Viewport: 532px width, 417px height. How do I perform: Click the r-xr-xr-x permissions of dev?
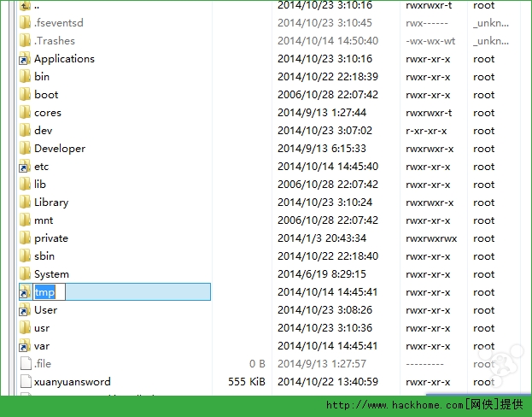pos(426,131)
